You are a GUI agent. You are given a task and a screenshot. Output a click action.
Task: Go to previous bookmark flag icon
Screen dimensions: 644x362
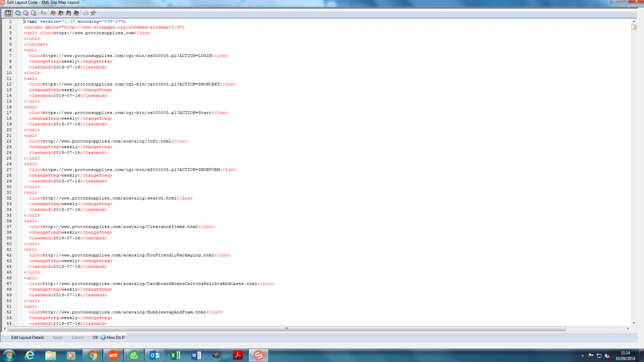click(x=69, y=13)
